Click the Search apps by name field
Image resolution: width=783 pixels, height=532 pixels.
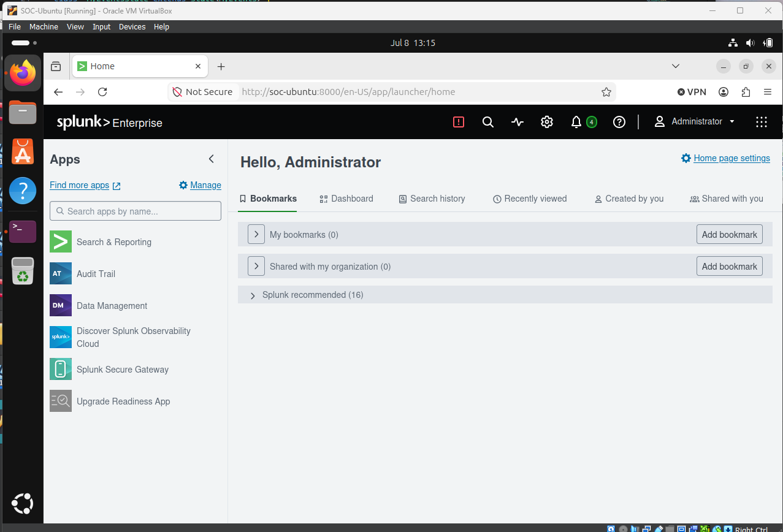[x=136, y=211]
